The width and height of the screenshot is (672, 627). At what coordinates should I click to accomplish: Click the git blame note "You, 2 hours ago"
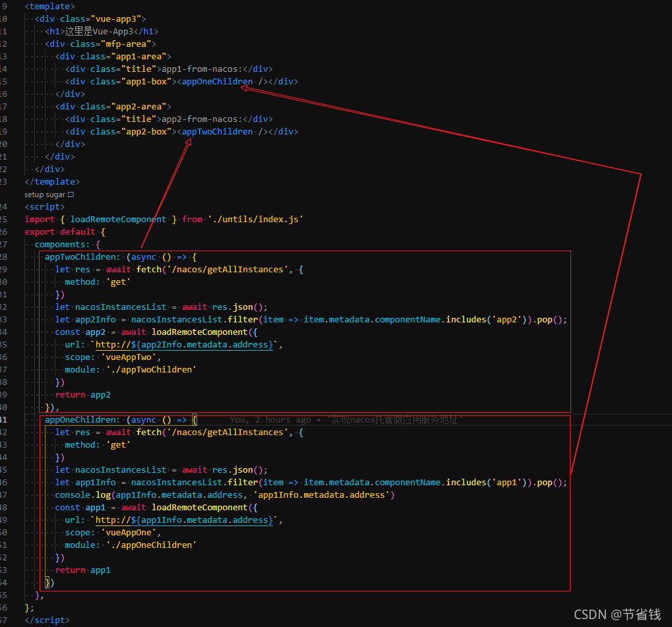tap(270, 420)
